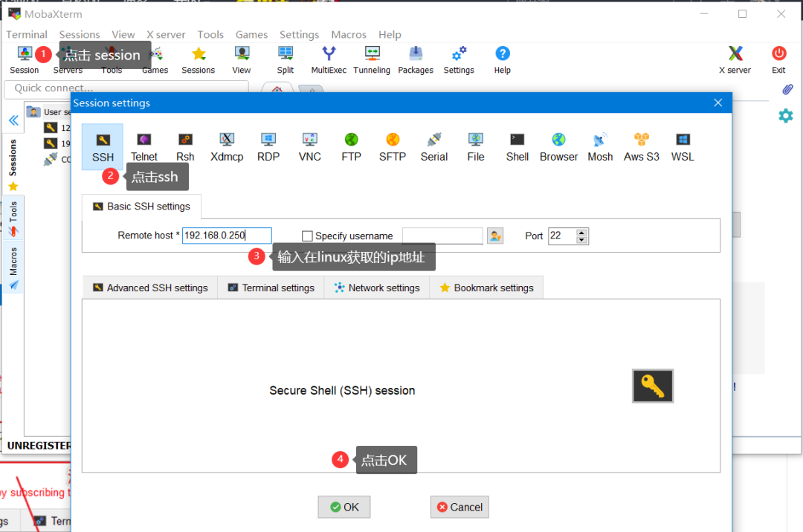Screen dimensions: 803x532
Task: Open the Tools menu
Action: pyautogui.click(x=210, y=34)
